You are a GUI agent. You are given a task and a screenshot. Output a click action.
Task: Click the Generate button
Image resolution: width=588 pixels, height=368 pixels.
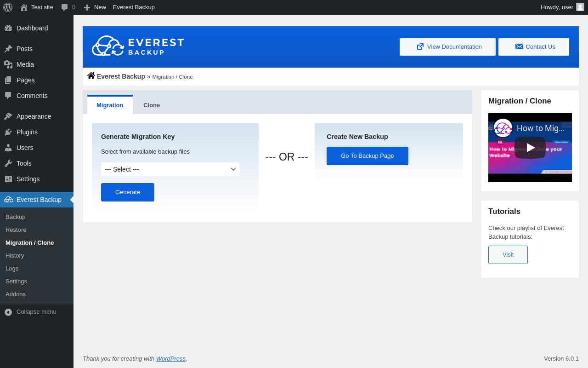pos(128,192)
